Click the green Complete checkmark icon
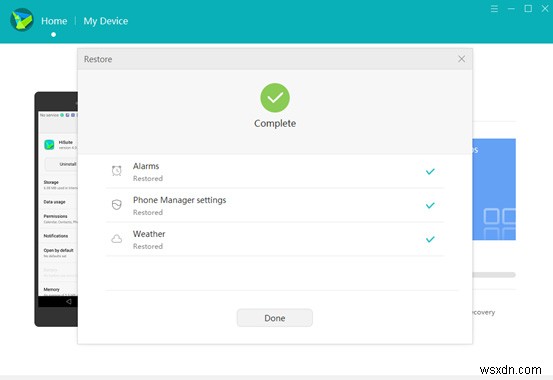 tap(275, 98)
